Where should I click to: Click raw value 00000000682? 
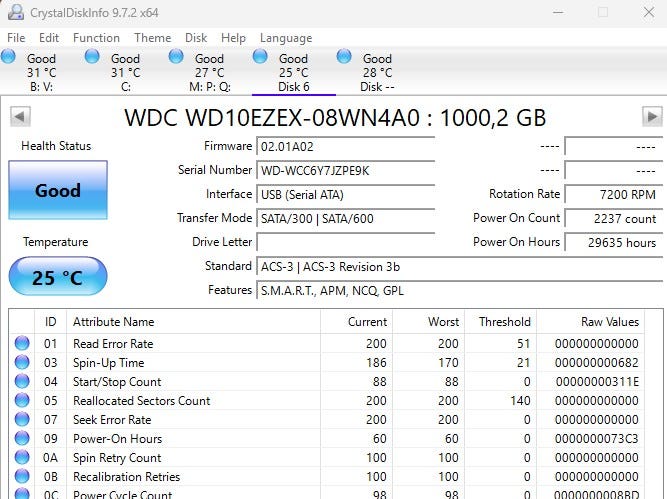point(596,362)
